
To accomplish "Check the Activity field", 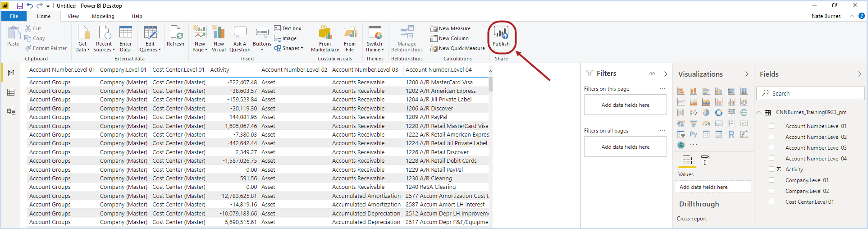I will tap(771, 169).
